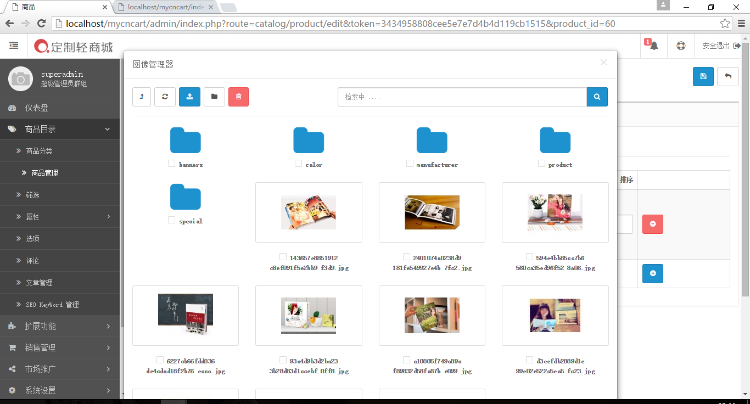
Task: Create a new folder with the folder button
Action: coord(214,97)
